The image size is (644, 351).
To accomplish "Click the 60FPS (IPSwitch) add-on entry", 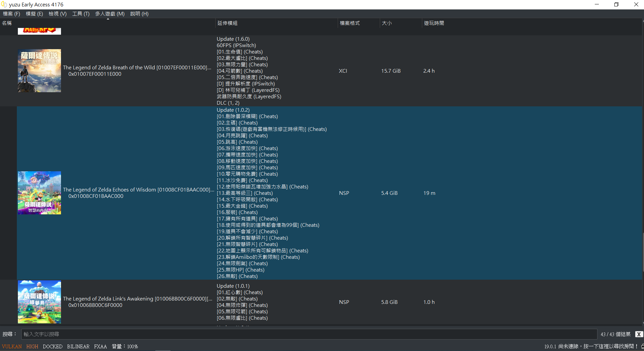I will pos(236,45).
